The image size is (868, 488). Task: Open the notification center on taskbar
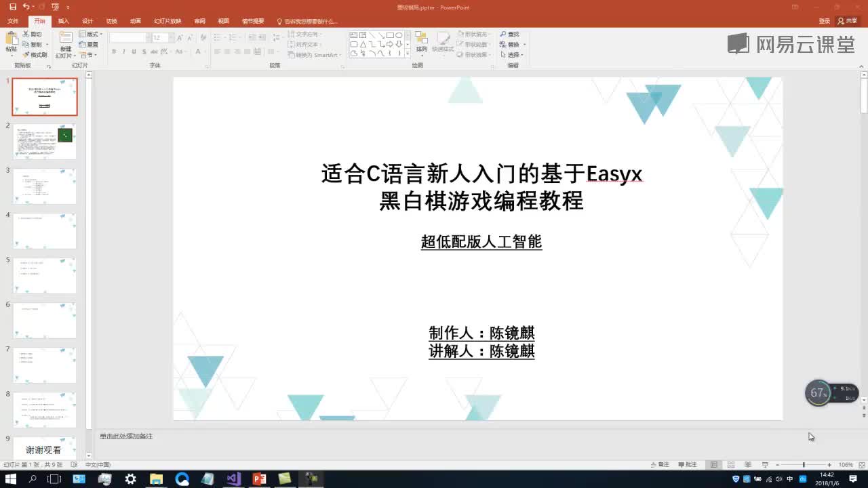point(853,479)
